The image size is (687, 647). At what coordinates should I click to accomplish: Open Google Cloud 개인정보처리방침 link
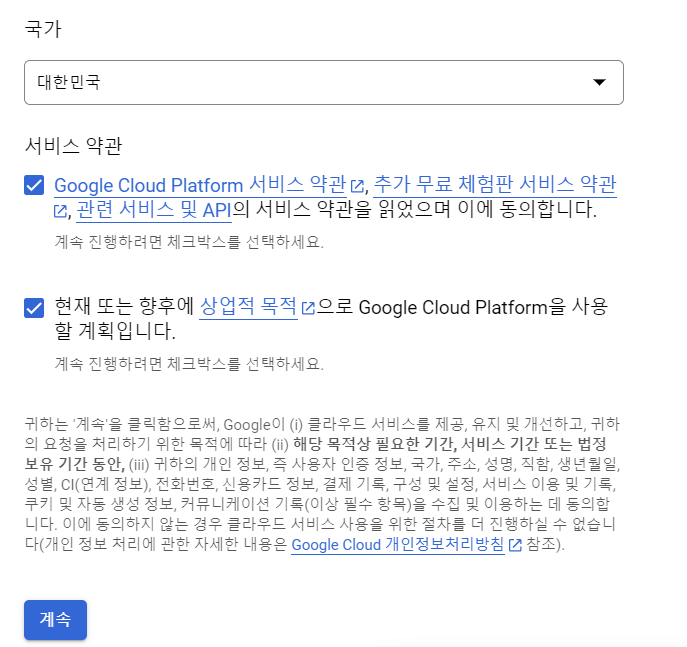398,544
